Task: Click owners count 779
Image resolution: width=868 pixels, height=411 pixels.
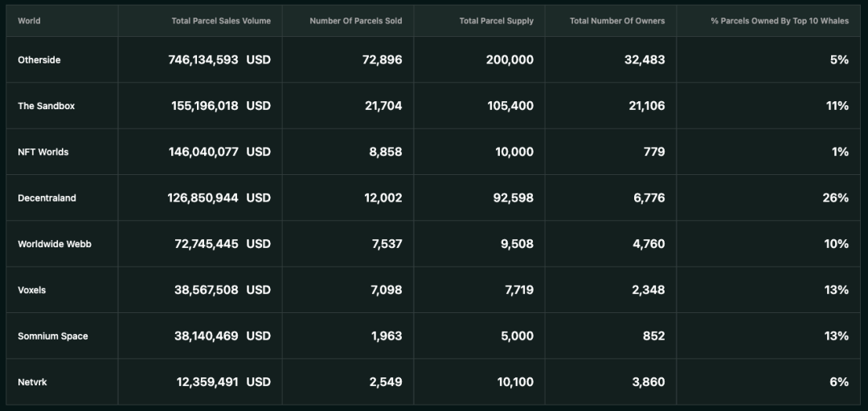Action: pos(655,152)
